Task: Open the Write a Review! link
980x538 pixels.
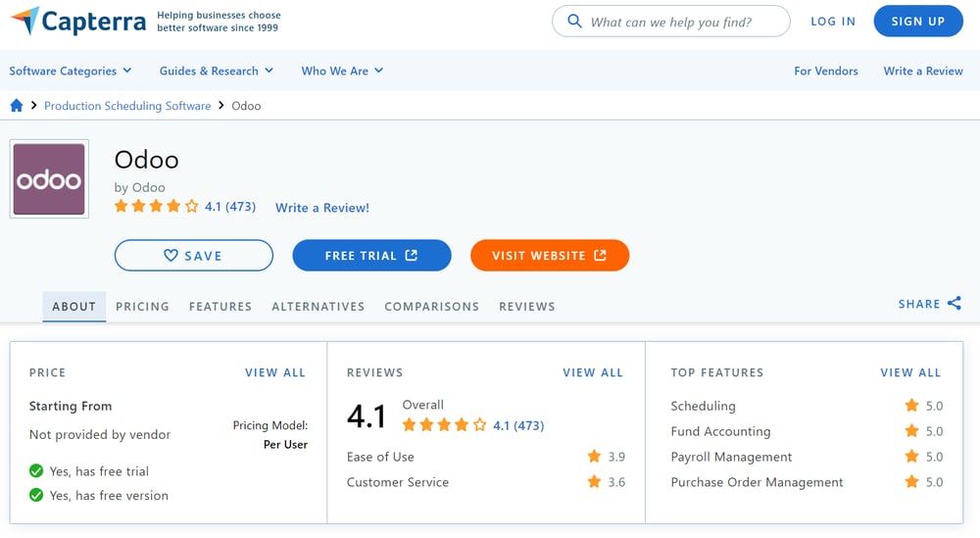Action: [x=322, y=208]
